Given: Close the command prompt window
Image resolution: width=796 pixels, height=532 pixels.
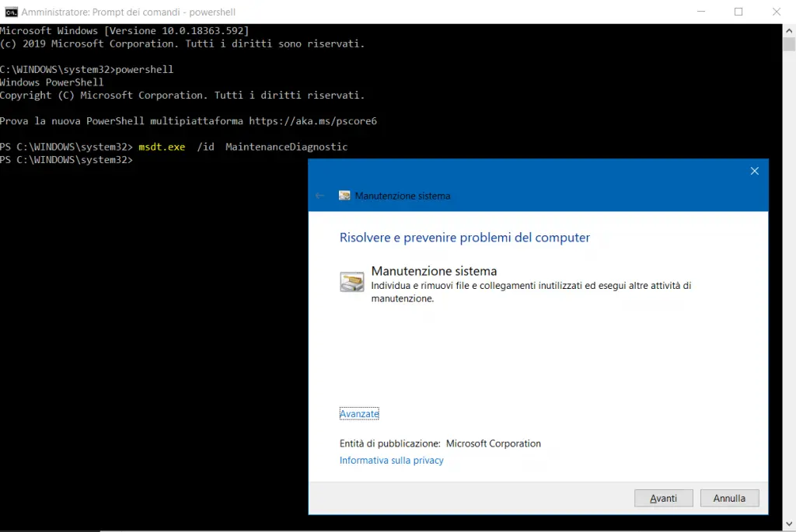Looking at the screenshot, I should 777,12.
